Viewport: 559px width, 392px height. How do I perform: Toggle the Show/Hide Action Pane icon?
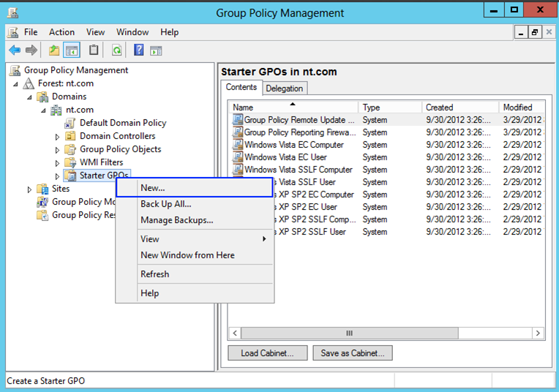(156, 50)
